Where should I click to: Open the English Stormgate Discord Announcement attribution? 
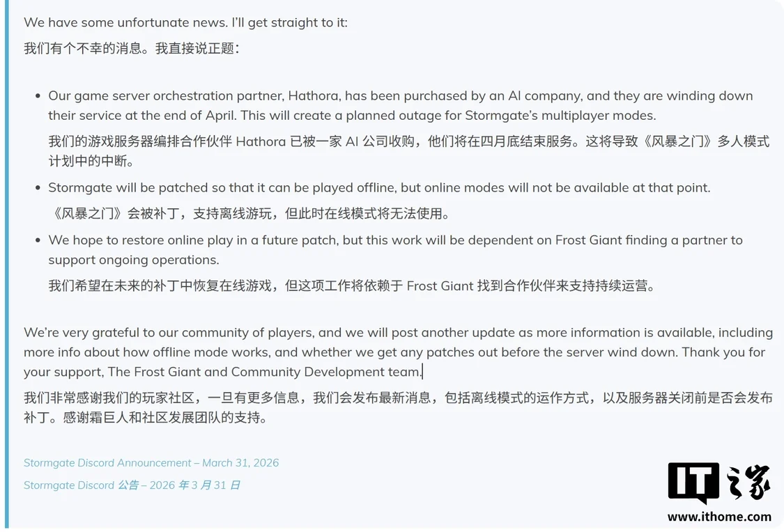click(x=151, y=463)
